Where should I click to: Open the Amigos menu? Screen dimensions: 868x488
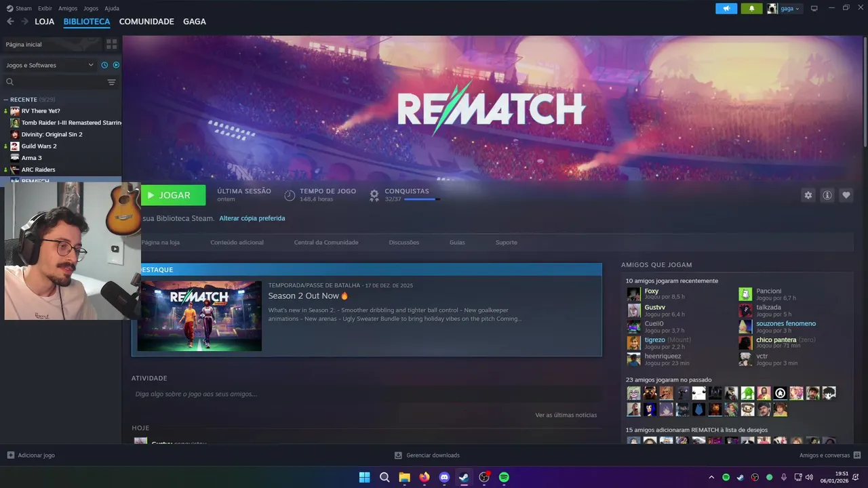(68, 8)
